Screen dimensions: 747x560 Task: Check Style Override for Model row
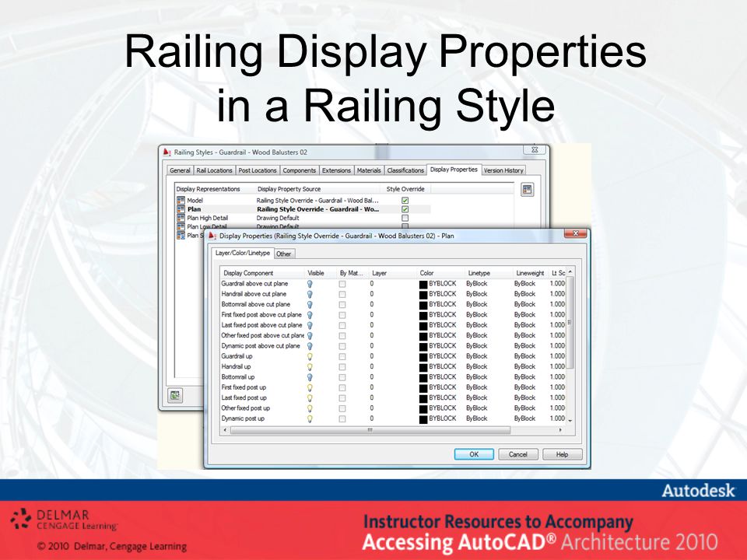[x=405, y=201]
